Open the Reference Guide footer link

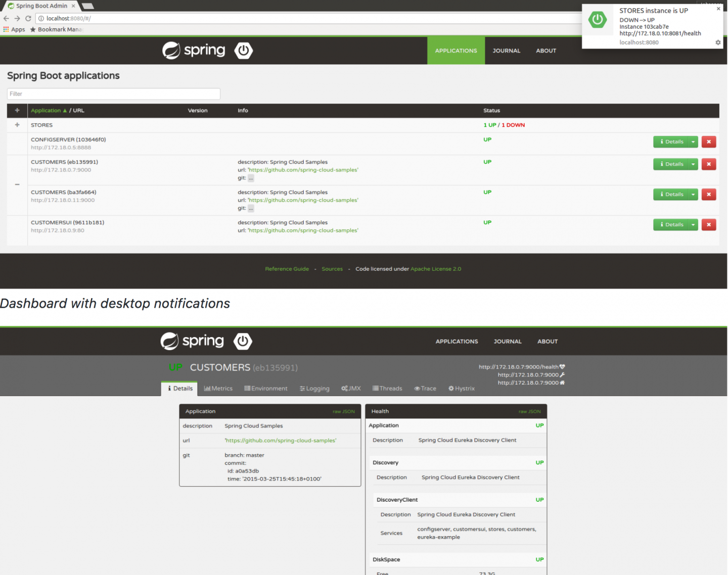click(287, 269)
